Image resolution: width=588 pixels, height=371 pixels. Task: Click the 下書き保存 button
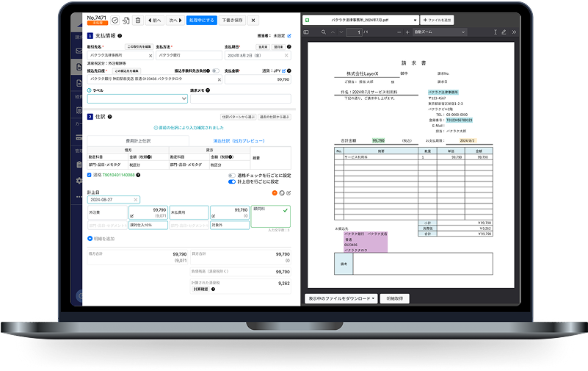point(233,21)
